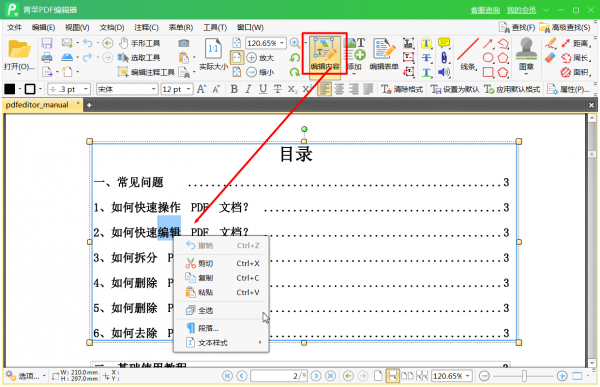
Task: Enable right text alignment
Action: tap(354, 89)
